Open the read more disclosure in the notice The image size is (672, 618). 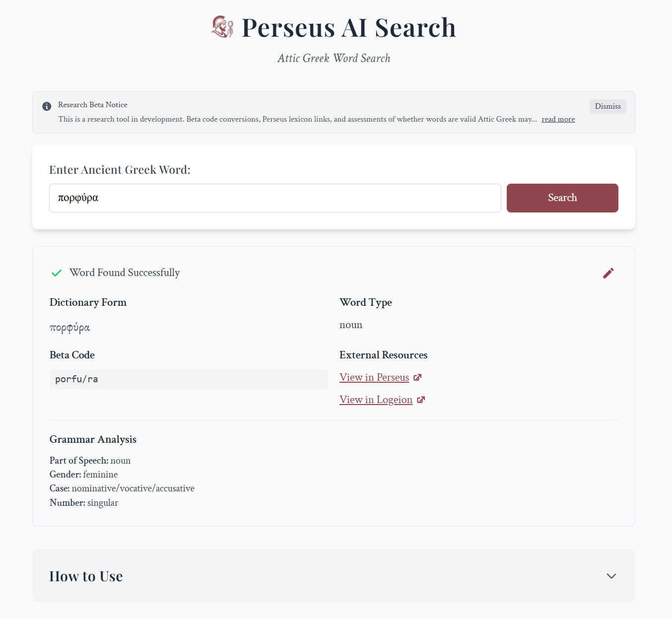[558, 119]
